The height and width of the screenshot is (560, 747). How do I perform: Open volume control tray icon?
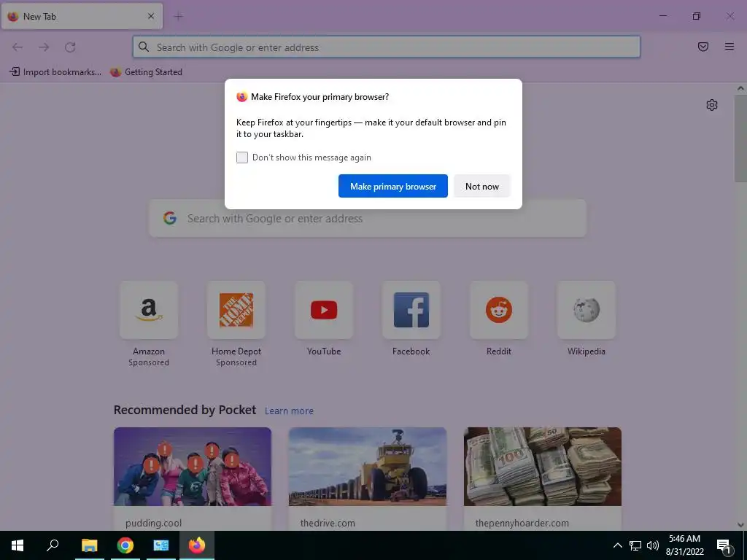tap(653, 545)
